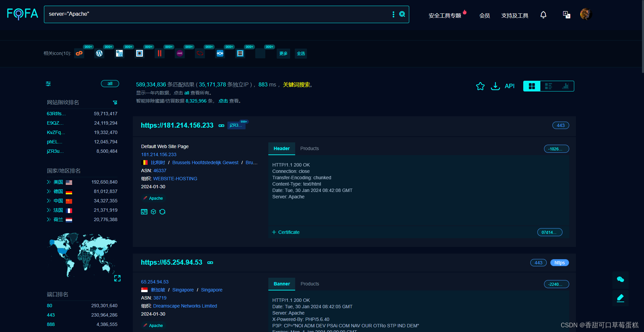Image resolution: width=644 pixels, height=332 pixels.
Task: Open result https://65.254.94.53
Action: [171, 262]
